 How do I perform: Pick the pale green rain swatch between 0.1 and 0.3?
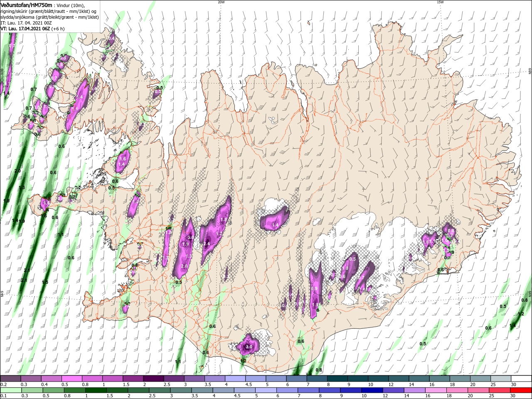point(10,390)
